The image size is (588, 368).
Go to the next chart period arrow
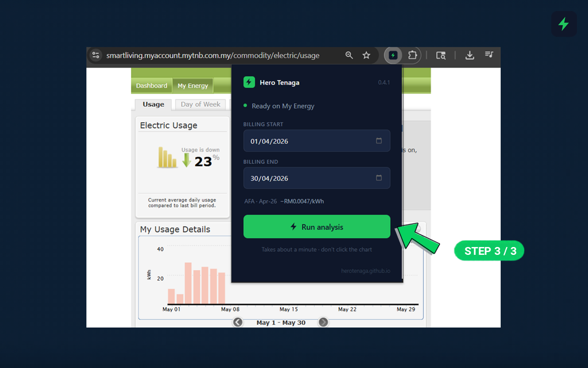point(323,322)
